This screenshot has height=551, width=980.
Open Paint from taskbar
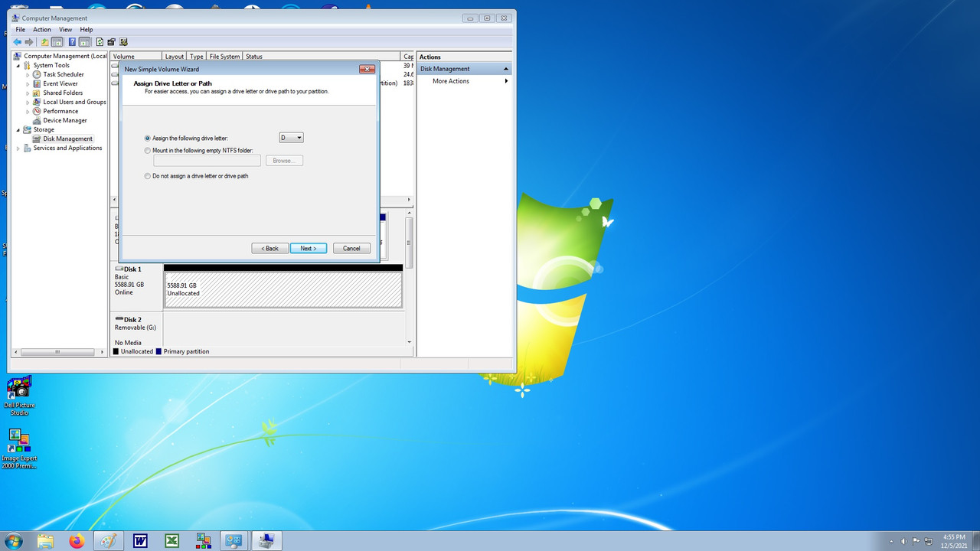[x=109, y=541]
